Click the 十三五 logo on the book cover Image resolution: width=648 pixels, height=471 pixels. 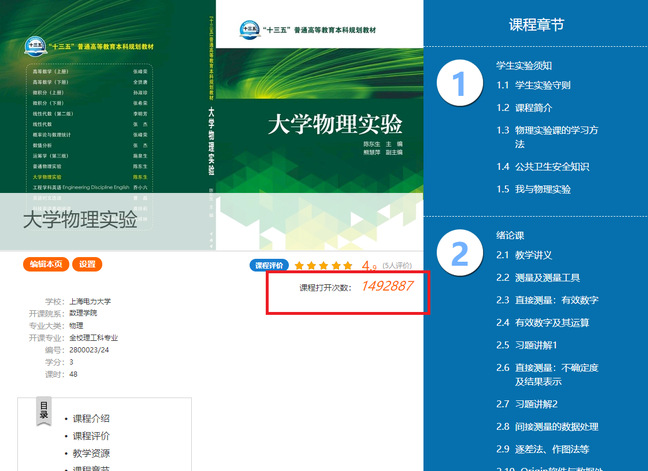[x=250, y=29]
